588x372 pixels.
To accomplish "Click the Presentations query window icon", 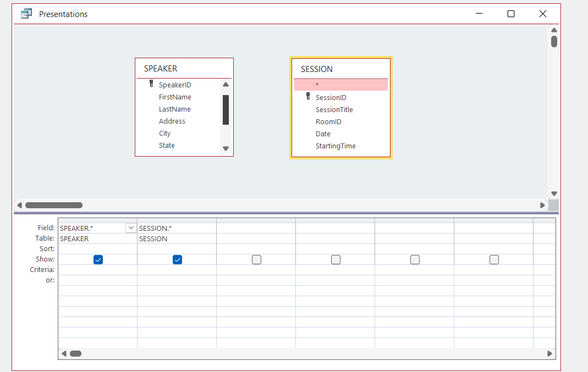I will [26, 14].
